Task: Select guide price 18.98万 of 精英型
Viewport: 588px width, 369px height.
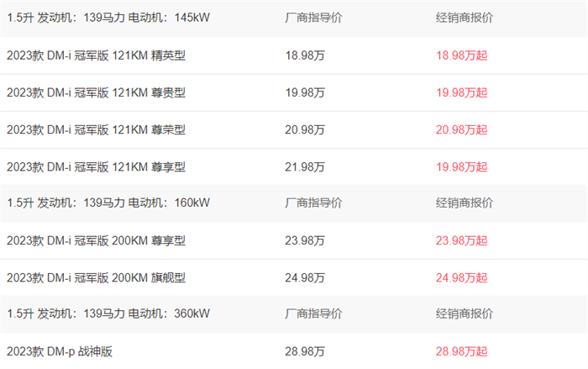Action: click(305, 55)
